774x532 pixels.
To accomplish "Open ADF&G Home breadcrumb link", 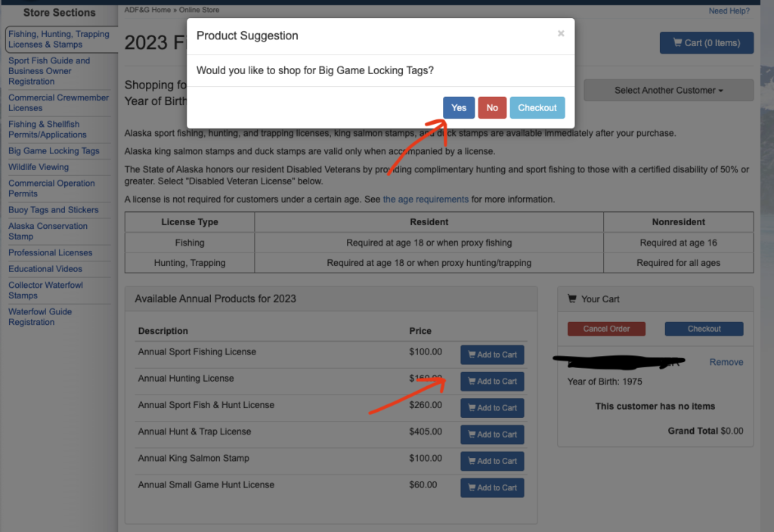I will [148, 11].
